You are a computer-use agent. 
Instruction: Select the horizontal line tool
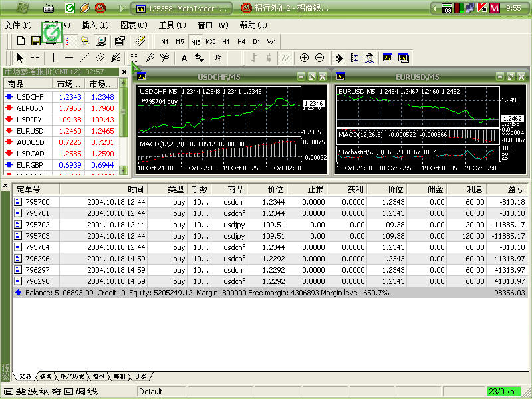click(x=68, y=58)
